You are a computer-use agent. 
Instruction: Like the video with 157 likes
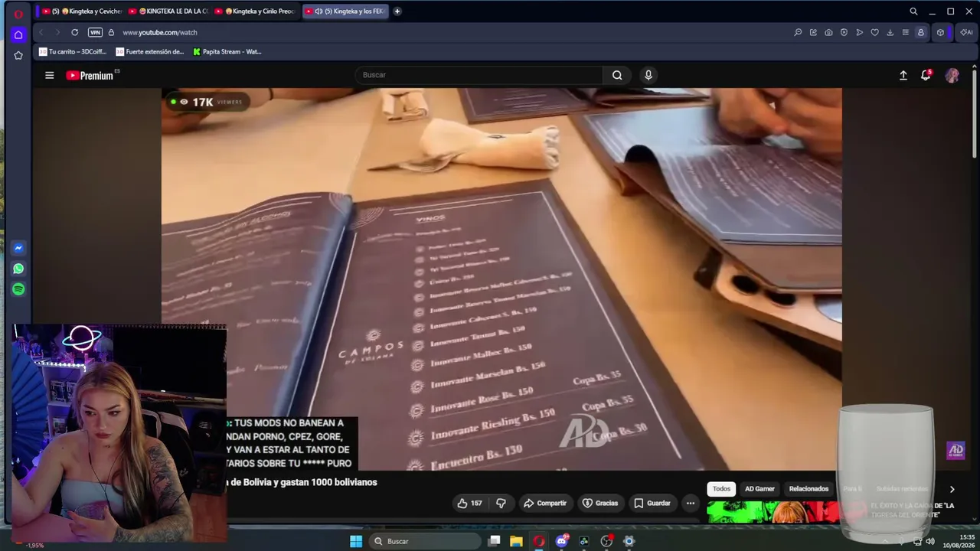pyautogui.click(x=469, y=503)
